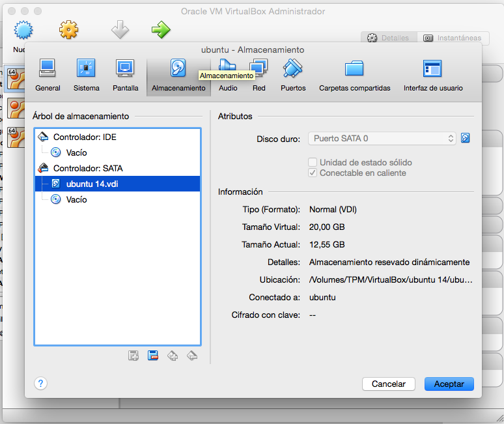Image resolution: width=504 pixels, height=424 pixels.
Task: Open help with the question mark button
Action: (40, 383)
